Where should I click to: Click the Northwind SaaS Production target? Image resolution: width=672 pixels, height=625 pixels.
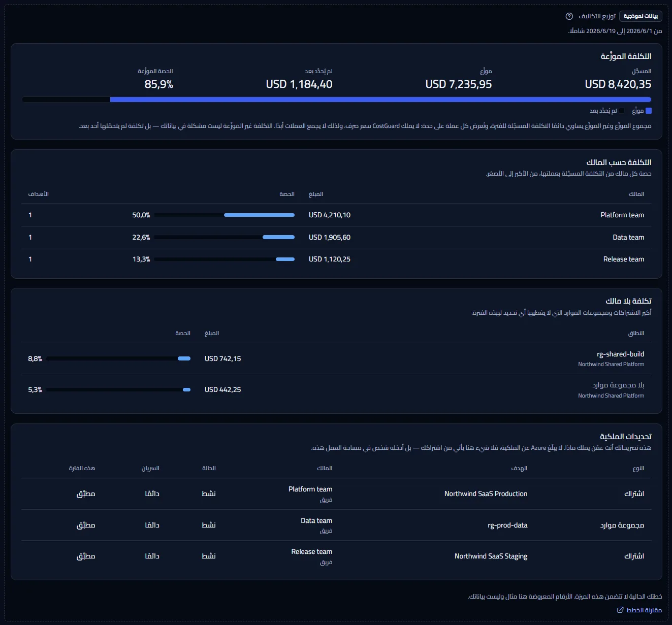coord(486,494)
